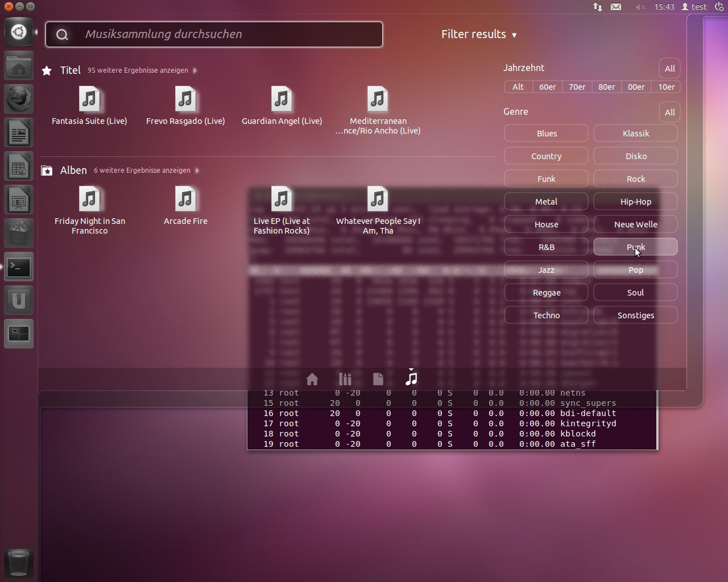Viewport: 728px width, 582px height.
Task: Reset Jahrzehnt filter with All button
Action: click(x=669, y=69)
